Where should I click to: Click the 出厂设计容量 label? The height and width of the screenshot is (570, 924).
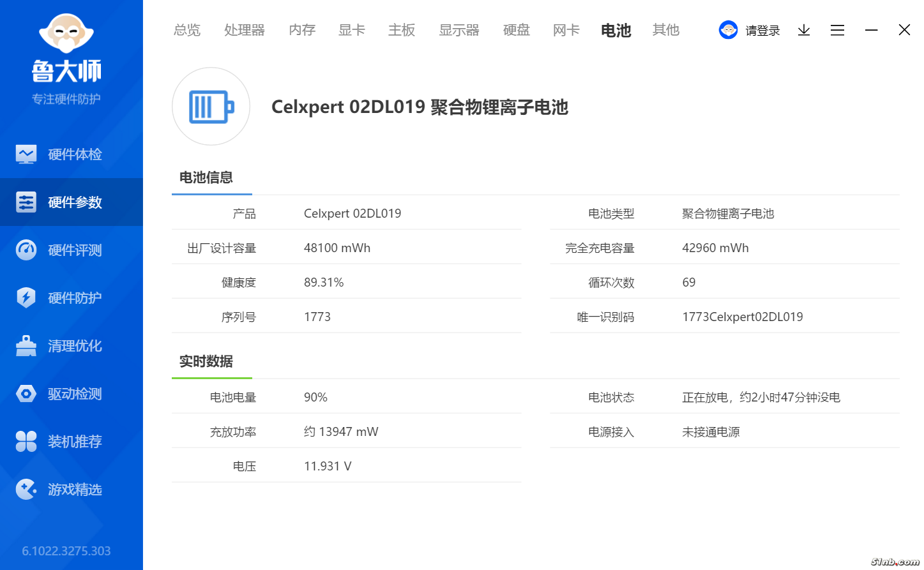coord(222,248)
